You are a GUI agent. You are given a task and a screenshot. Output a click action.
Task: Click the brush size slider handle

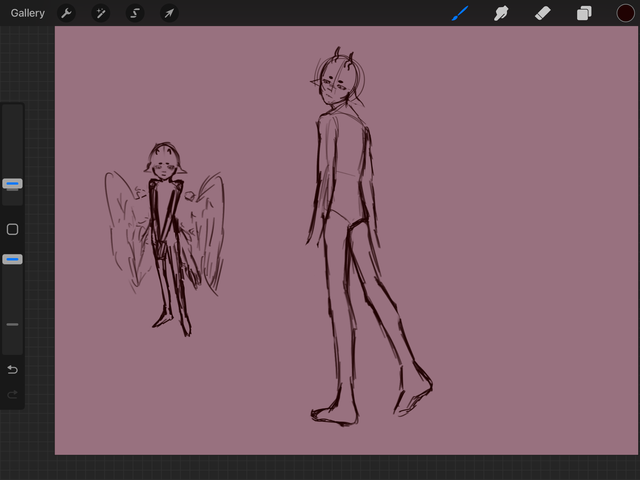tap(12, 184)
